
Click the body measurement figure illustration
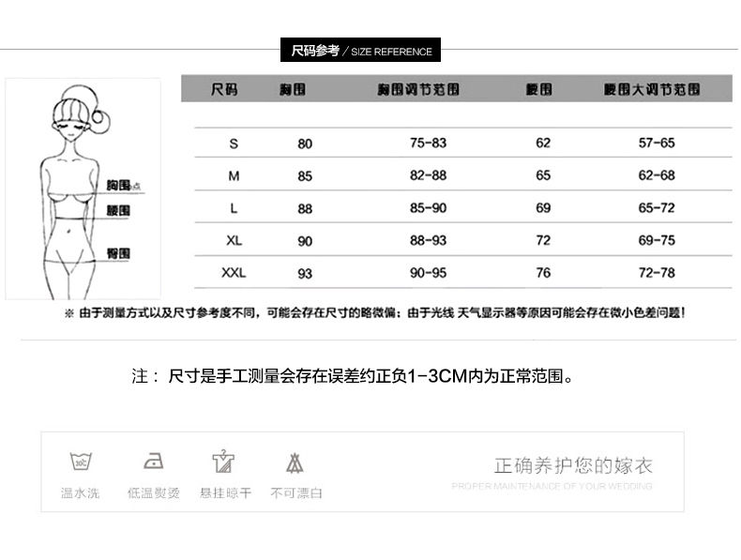(83, 189)
